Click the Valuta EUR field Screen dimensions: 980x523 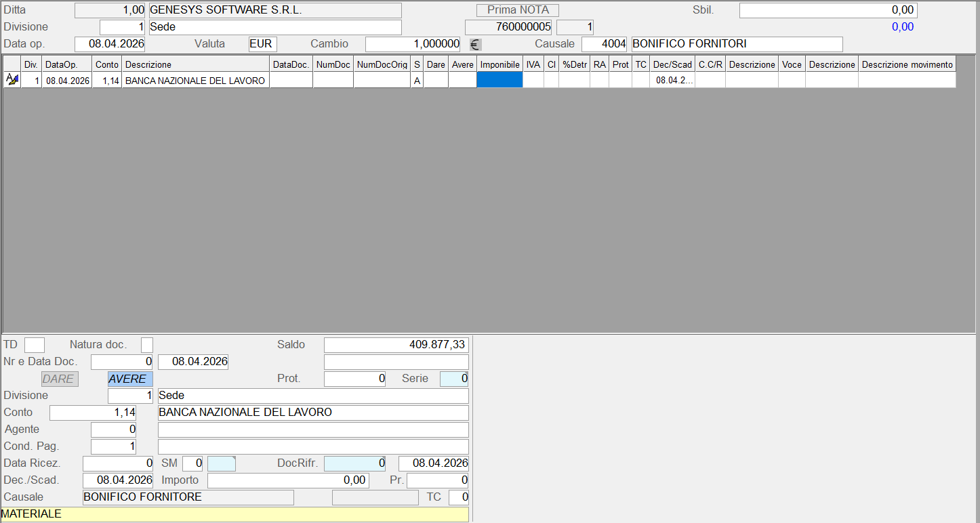point(262,44)
